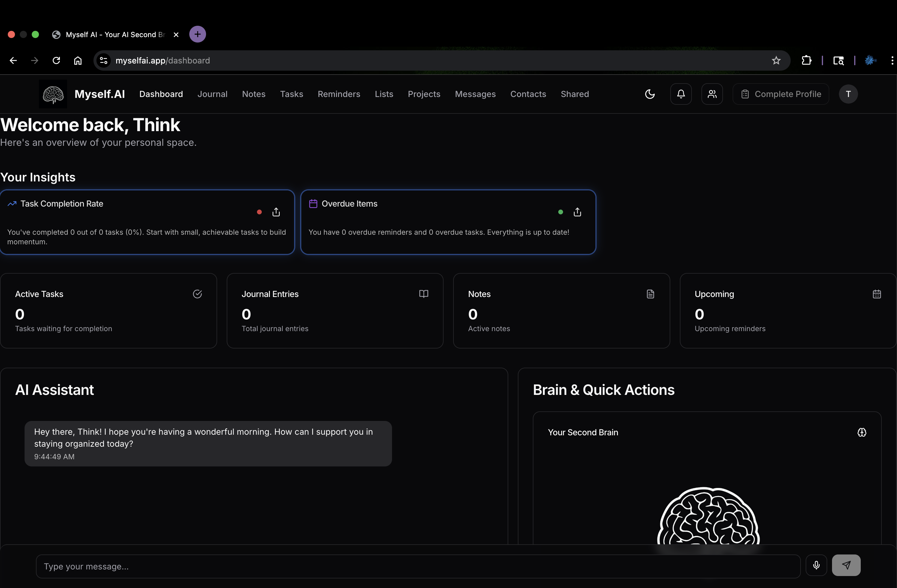Click the 9:44:49 AM timestamp
Image resolution: width=897 pixels, height=588 pixels.
click(x=54, y=457)
